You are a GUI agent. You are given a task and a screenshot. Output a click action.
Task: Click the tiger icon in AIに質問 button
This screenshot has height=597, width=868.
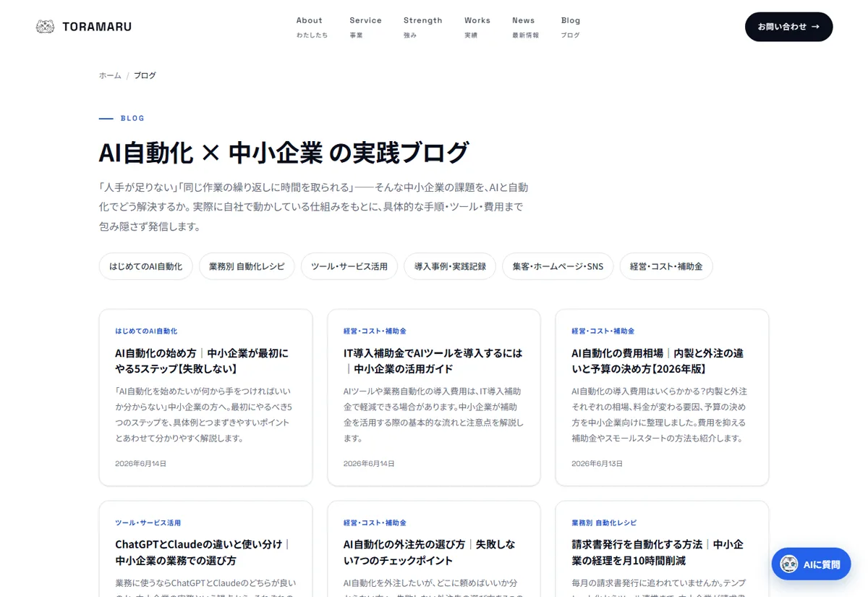[789, 564]
